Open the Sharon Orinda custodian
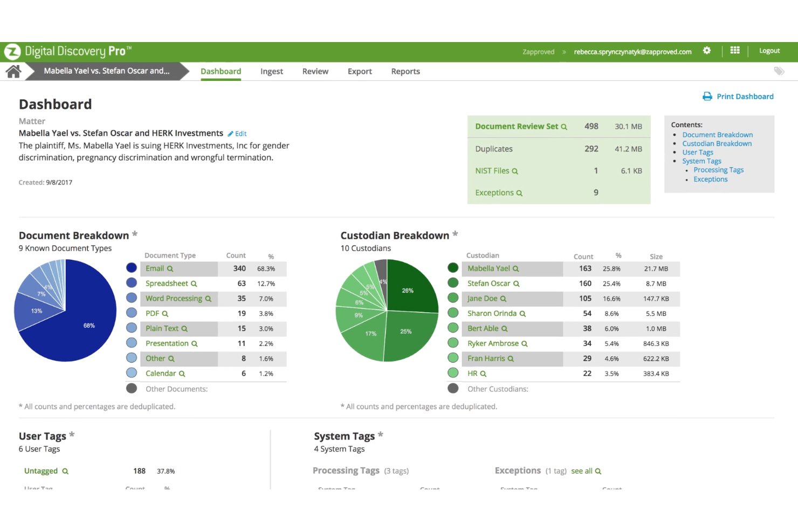The width and height of the screenshot is (798, 532). click(x=492, y=314)
